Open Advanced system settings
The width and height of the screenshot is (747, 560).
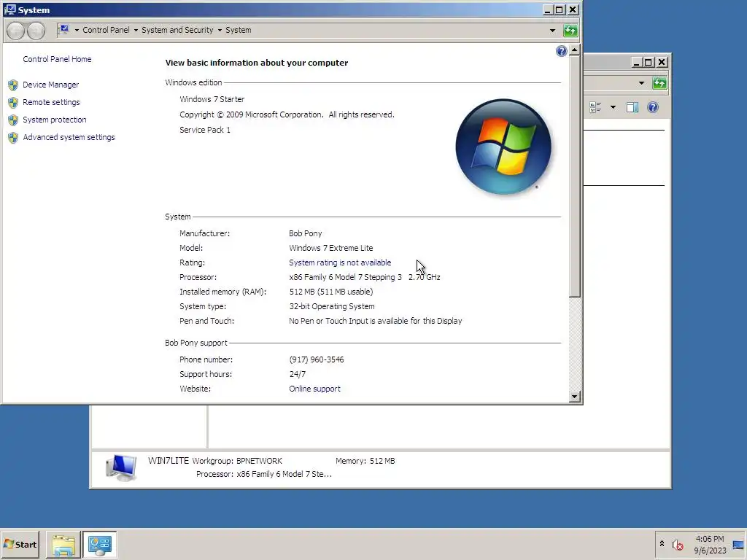click(69, 137)
